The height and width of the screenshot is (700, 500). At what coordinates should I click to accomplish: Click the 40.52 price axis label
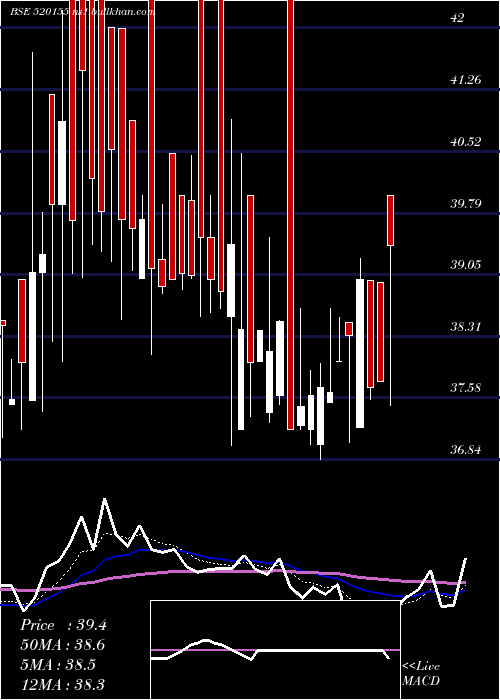[x=466, y=142]
